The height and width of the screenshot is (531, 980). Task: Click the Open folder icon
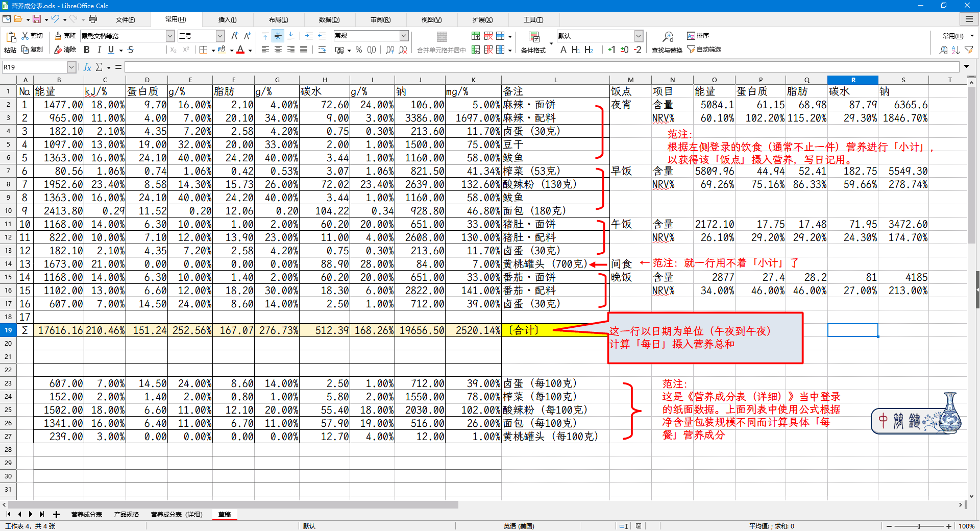tap(18, 19)
